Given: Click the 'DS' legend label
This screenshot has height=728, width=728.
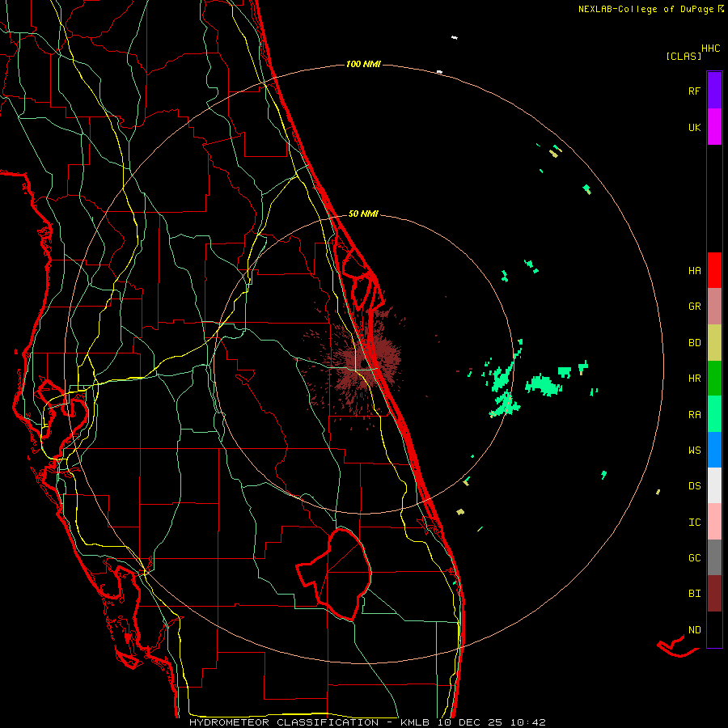Looking at the screenshot, I should 694,485.
